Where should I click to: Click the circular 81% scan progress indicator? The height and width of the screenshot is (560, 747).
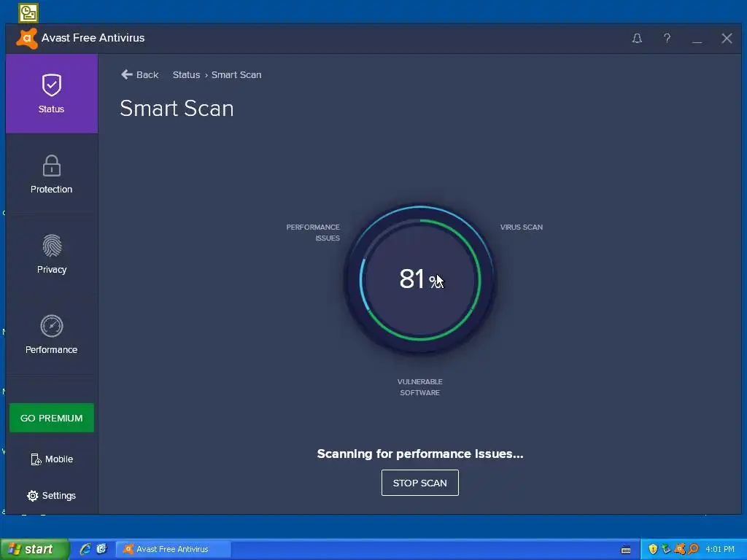[419, 279]
